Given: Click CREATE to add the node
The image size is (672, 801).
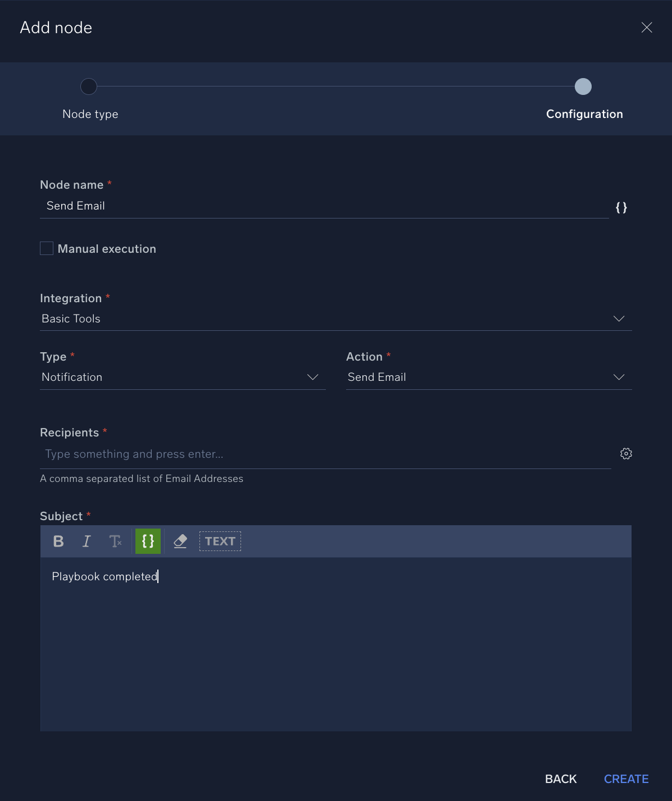Looking at the screenshot, I should tap(626, 779).
